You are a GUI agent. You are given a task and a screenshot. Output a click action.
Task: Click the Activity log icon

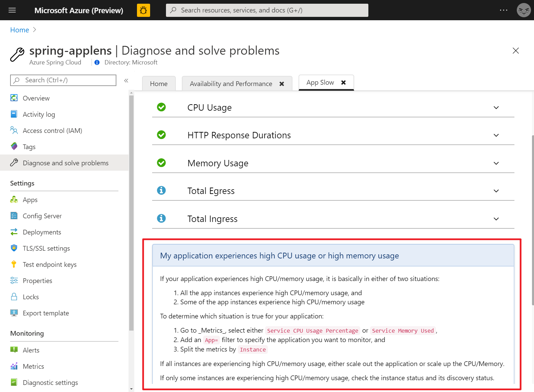(x=14, y=114)
